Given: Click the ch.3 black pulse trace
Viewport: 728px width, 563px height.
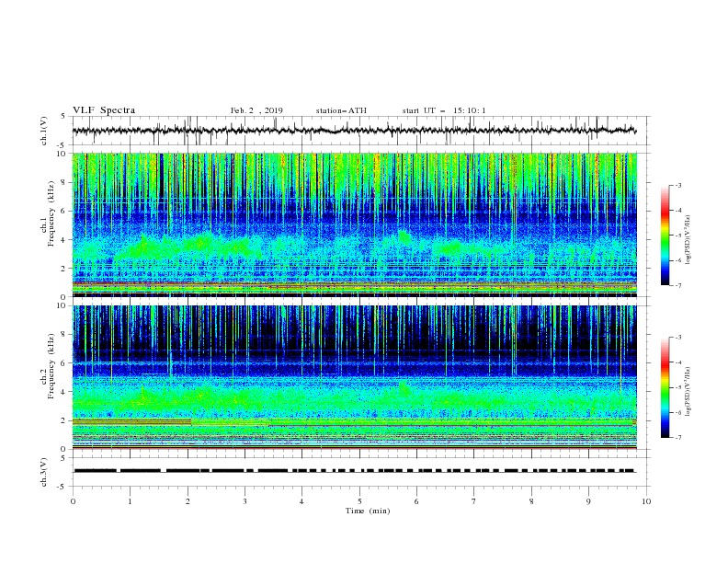Looking at the screenshot, I should click(354, 471).
